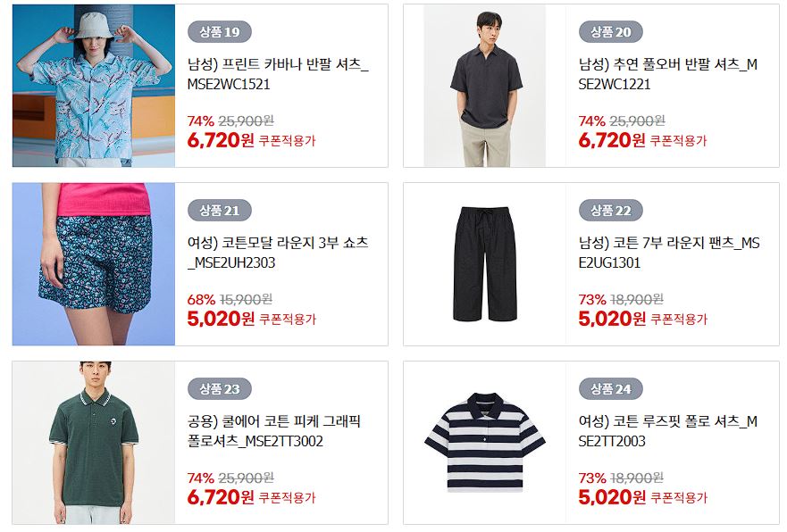The image size is (787, 532).
Task: Open the 추연 풀오버 반팔 셔츠 title link
Action: (668, 74)
